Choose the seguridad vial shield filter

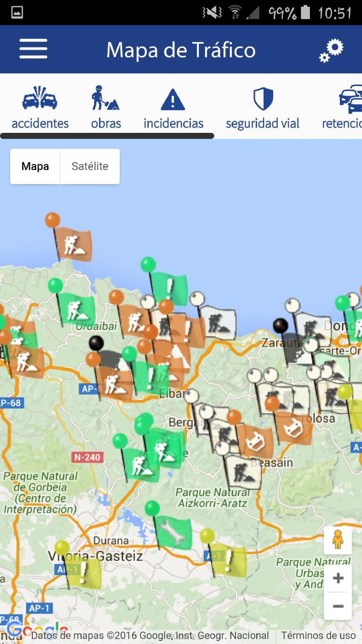[x=263, y=107]
